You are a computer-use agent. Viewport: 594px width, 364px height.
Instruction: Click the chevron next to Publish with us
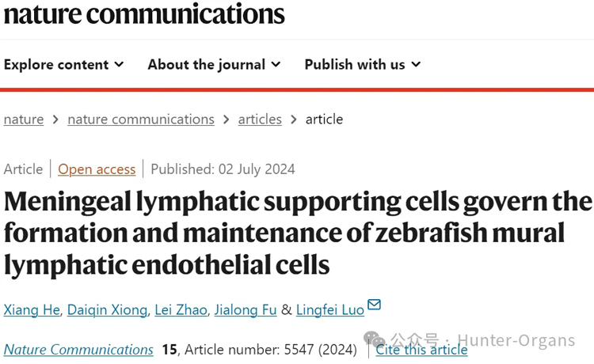click(x=416, y=65)
